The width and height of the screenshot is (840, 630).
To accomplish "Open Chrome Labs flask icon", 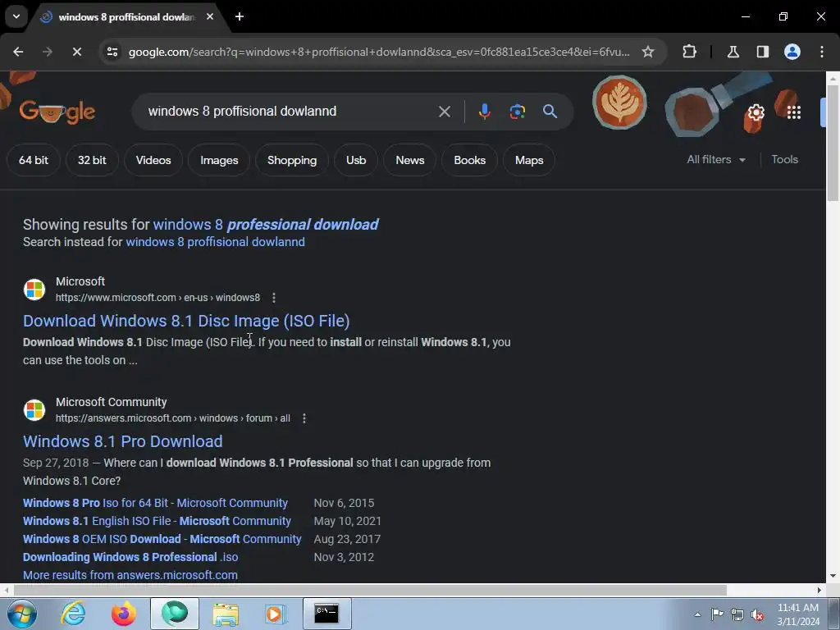I will 733,52.
